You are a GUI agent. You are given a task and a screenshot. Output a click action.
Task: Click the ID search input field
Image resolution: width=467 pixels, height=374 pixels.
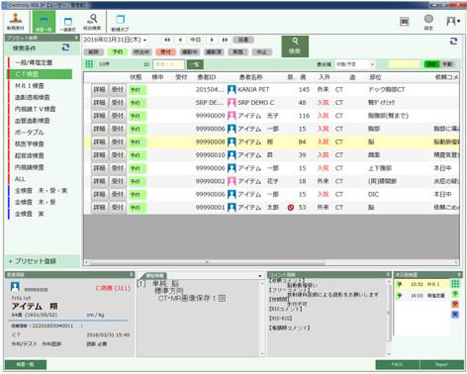[168, 64]
